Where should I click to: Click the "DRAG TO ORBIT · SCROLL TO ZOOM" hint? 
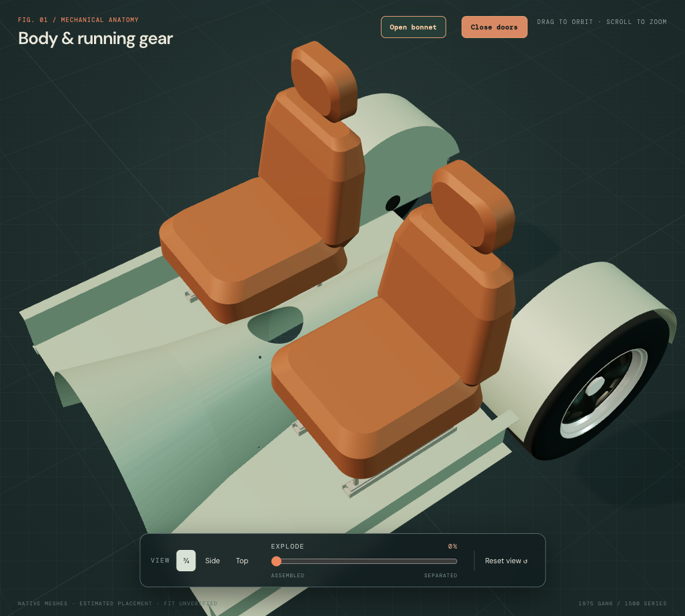click(602, 22)
